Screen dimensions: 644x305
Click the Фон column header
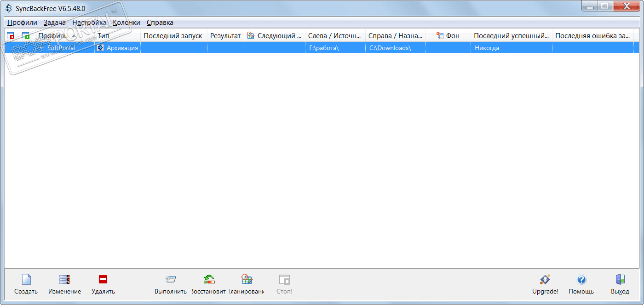pos(448,35)
